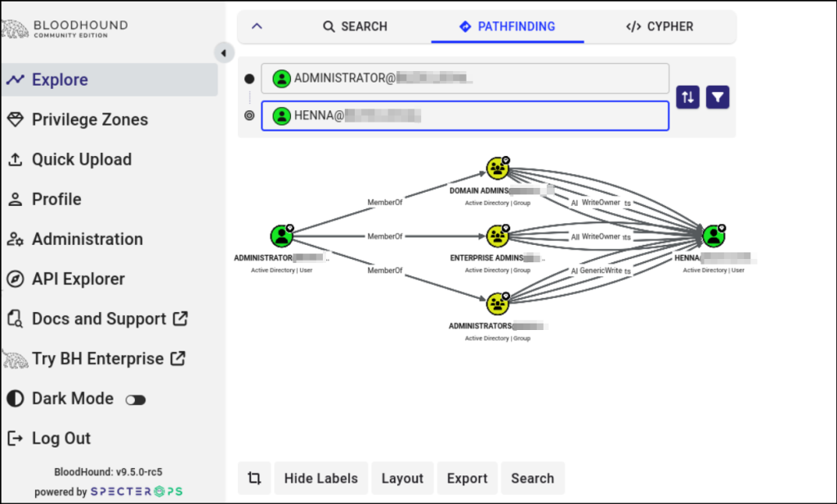Click the Search graph button
This screenshot has width=837, height=504.
532,478
